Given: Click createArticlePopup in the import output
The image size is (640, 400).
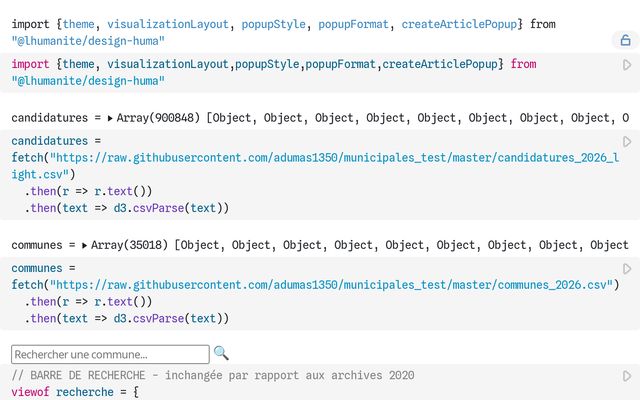Looking at the screenshot, I should [470, 23].
